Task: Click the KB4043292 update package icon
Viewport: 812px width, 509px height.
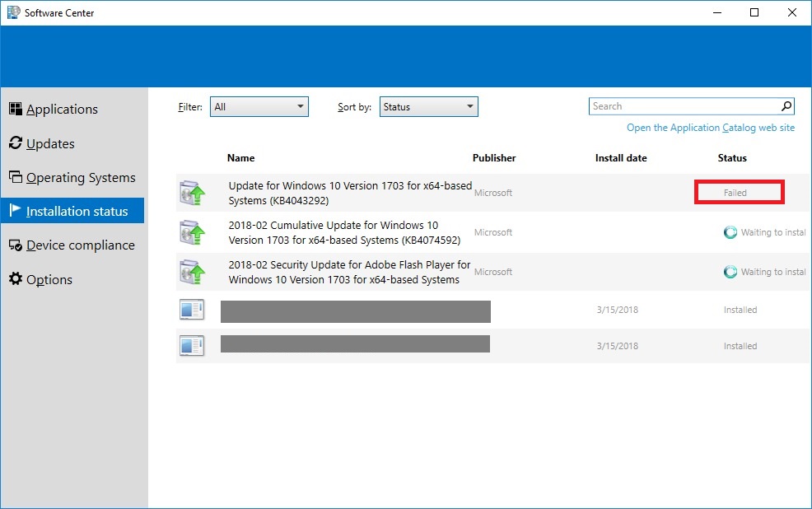Action: [192, 193]
